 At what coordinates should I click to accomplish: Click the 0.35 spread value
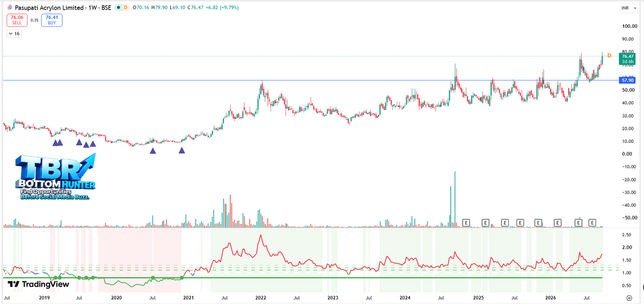tap(35, 20)
